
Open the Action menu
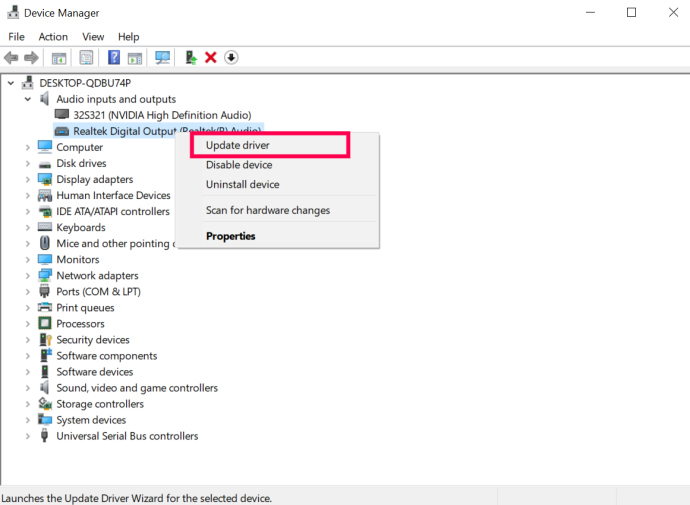[x=53, y=37]
